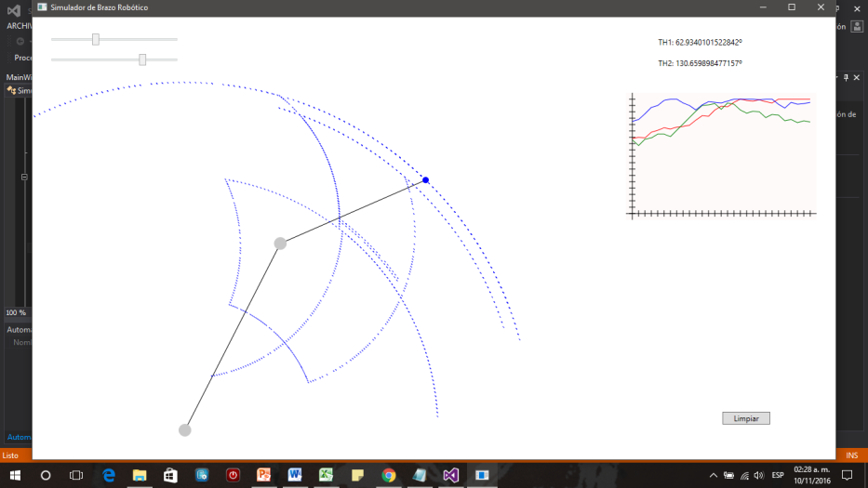The image size is (868, 488).
Task: Open Visual Studio from taskbar
Action: (x=450, y=475)
